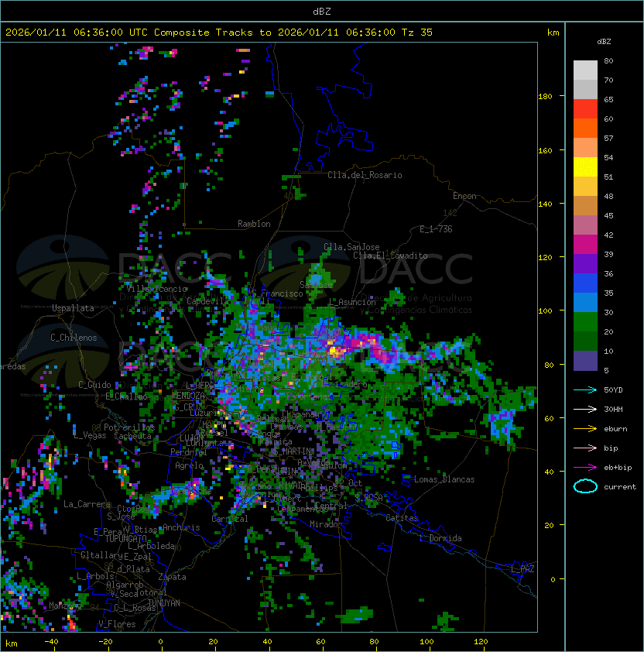The width and height of the screenshot is (644, 652).
Task: Click the L_PAZ map label
Action: (522, 569)
